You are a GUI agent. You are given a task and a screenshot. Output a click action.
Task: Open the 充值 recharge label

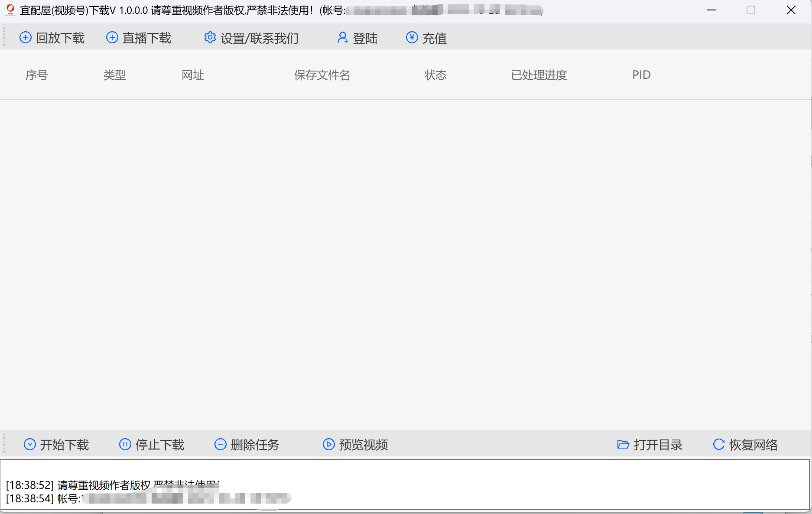pos(435,38)
